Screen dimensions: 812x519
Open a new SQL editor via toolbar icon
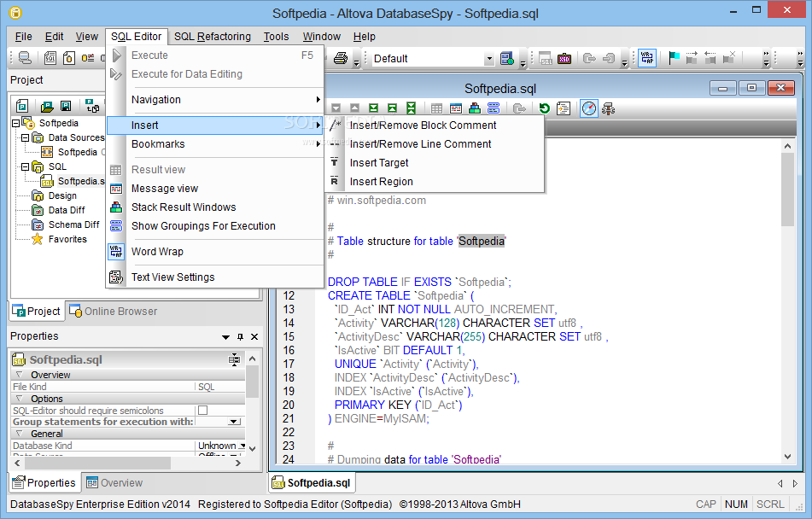pyautogui.click(x=50, y=58)
